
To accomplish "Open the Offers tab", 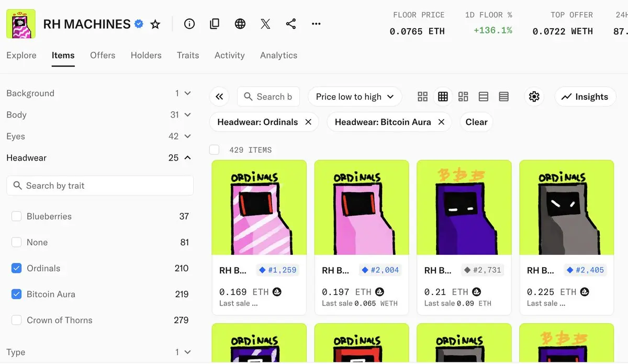I will point(103,55).
